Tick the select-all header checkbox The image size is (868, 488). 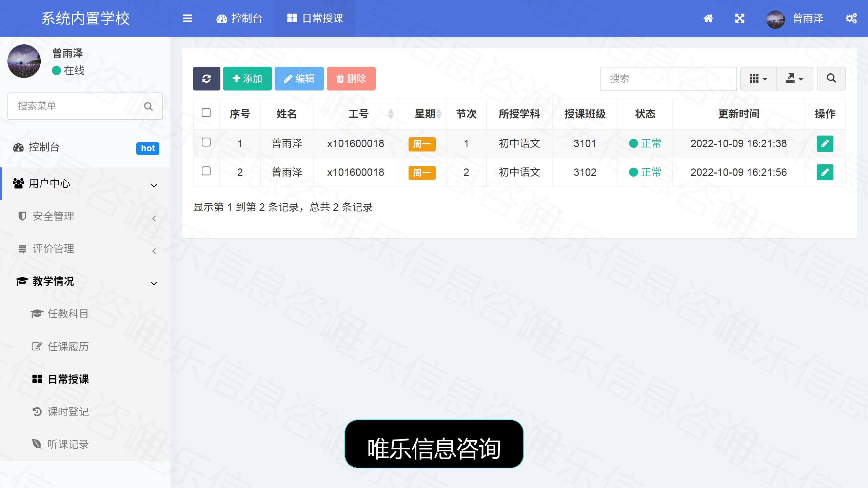tap(206, 113)
